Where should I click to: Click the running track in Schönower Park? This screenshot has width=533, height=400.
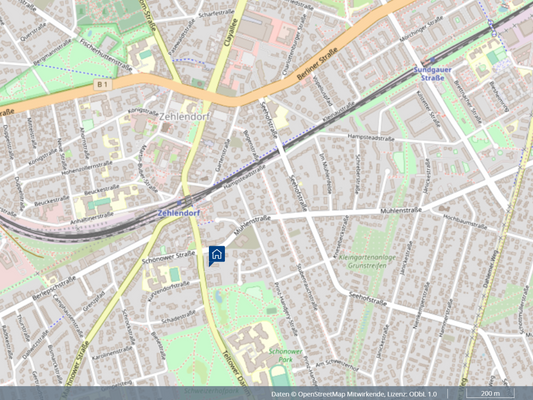click(x=280, y=376)
